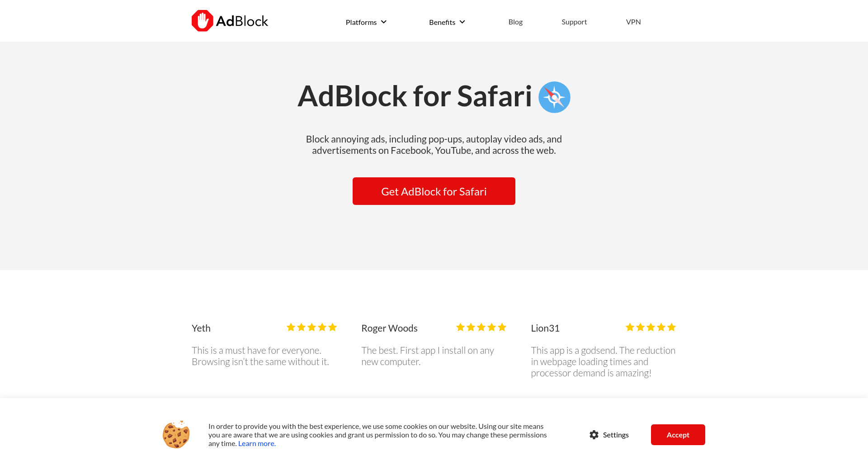
Task: Click Get AdBlock for Safari button
Action: pyautogui.click(x=434, y=191)
